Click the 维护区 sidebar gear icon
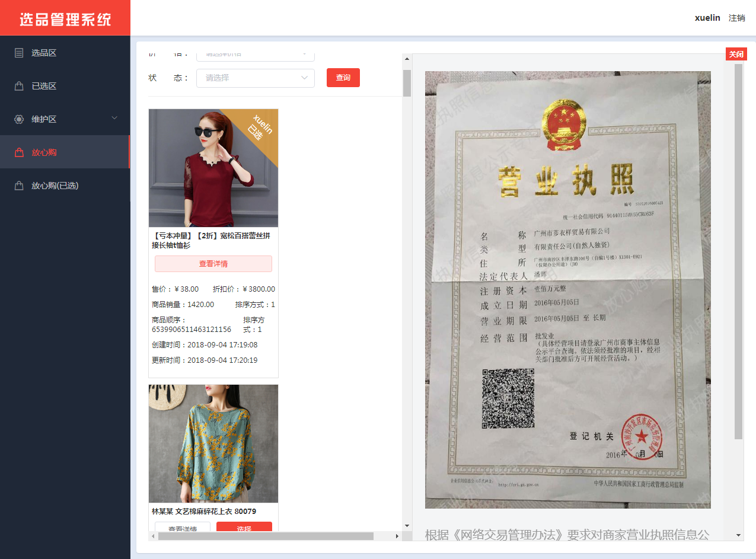The image size is (756, 559). 19,119
